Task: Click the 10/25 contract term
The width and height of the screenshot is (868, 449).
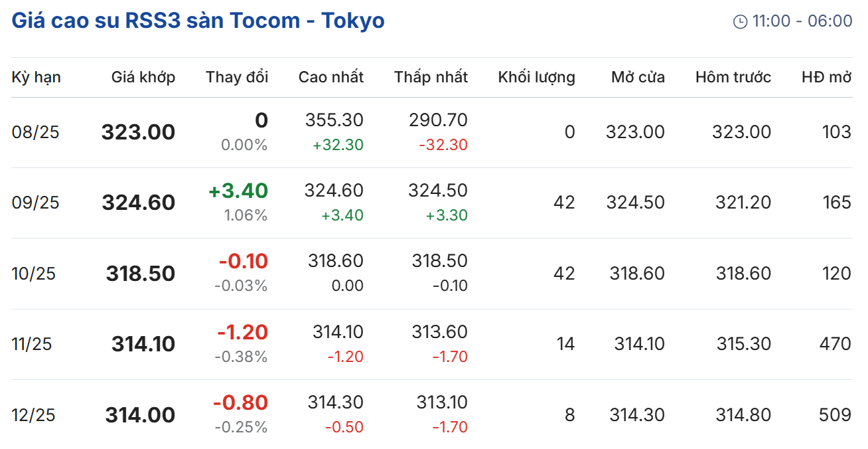Action: pos(34,274)
